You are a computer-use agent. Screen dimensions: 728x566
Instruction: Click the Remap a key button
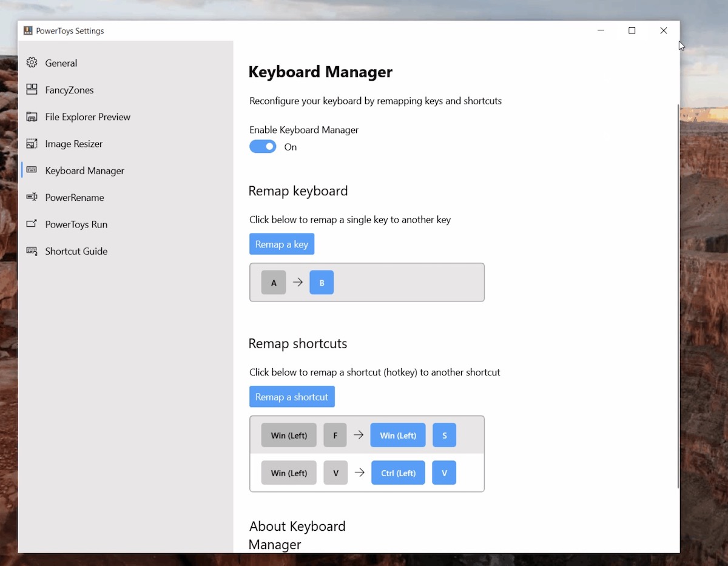[x=281, y=244]
